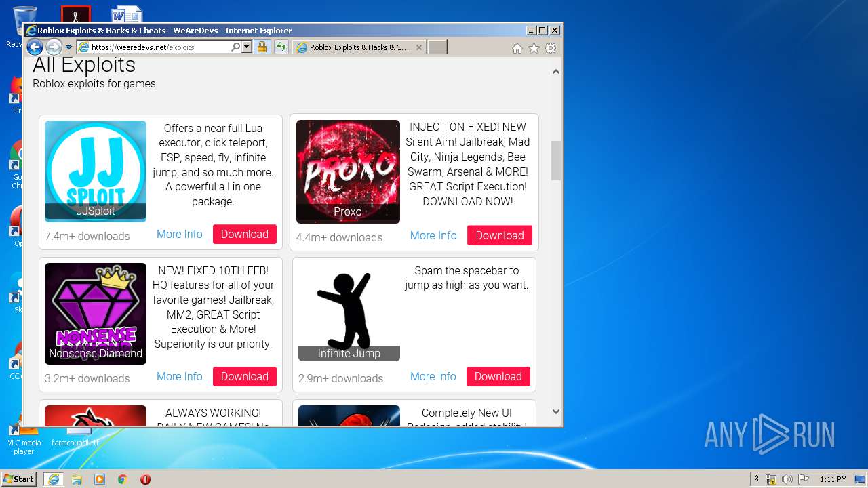Click 'Roblox exploits for games' subtitle
Image resolution: width=868 pixels, height=488 pixels.
click(x=94, y=84)
